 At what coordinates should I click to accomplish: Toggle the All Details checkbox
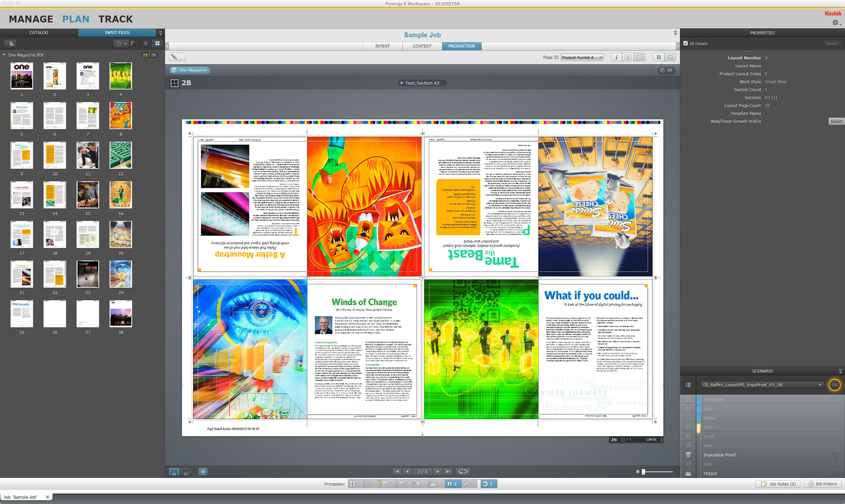[x=686, y=44]
